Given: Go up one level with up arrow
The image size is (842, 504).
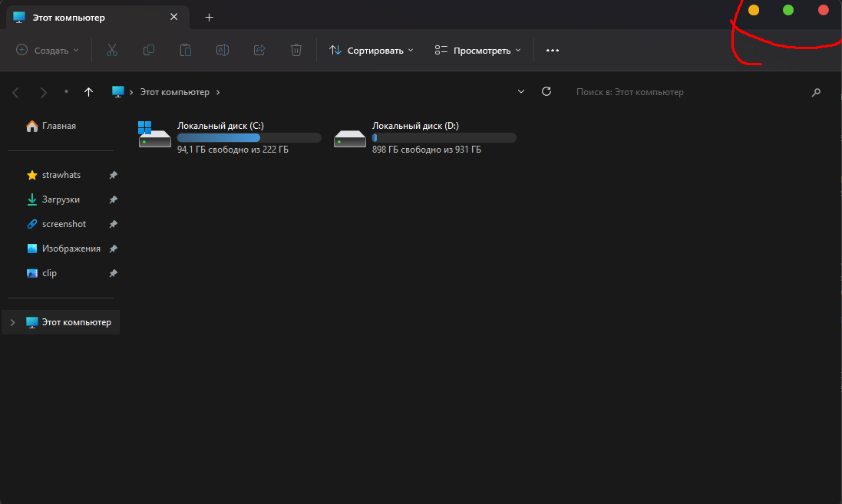Looking at the screenshot, I should click(x=88, y=92).
